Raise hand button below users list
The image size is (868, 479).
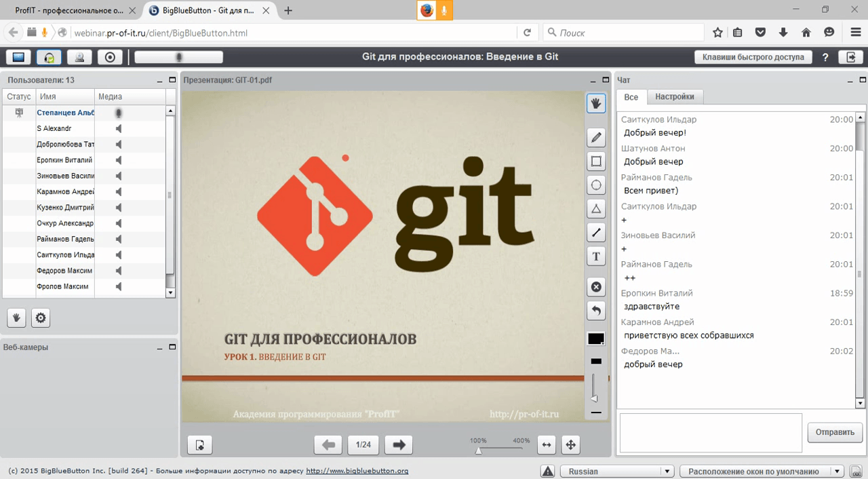(16, 318)
